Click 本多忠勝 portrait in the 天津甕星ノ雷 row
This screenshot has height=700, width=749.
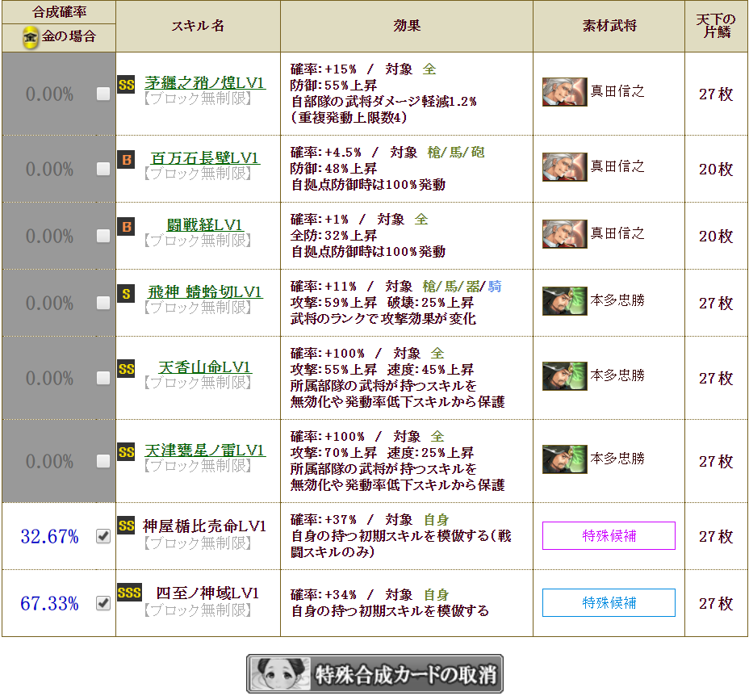[x=565, y=459]
